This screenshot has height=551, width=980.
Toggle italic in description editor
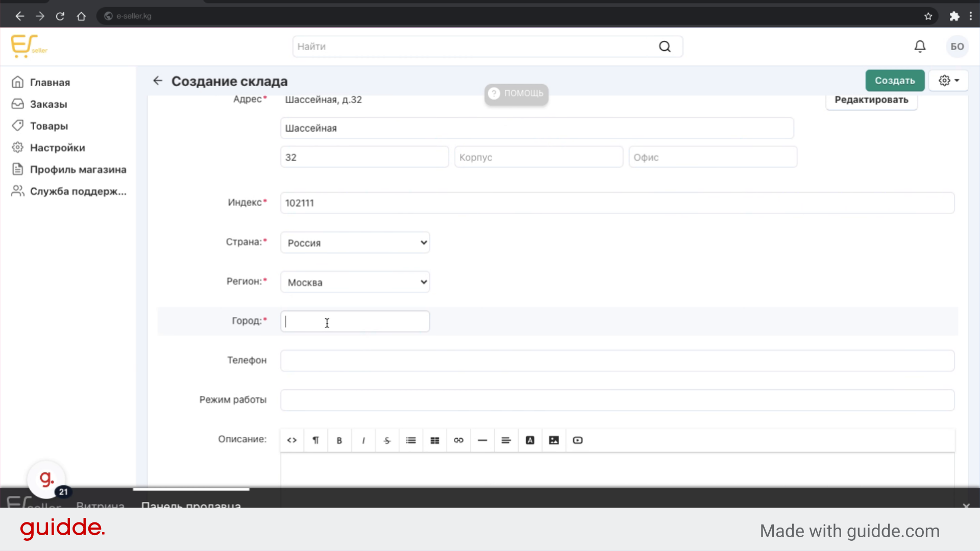[x=363, y=440]
